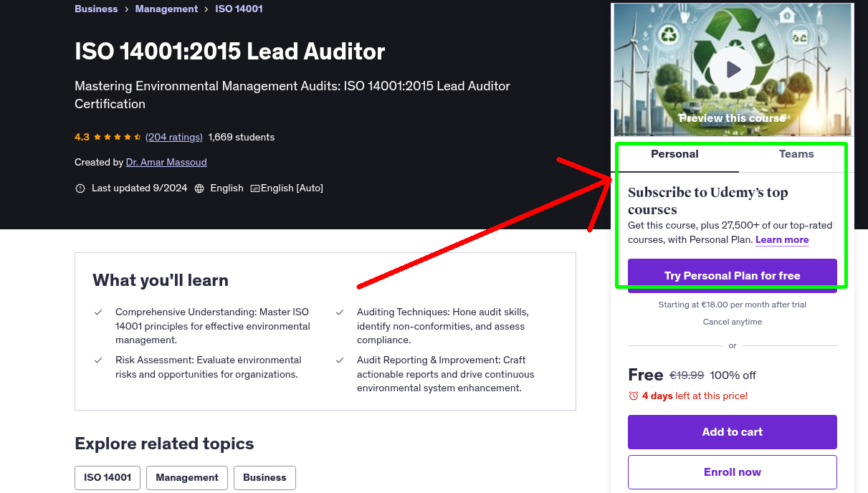This screenshot has width=868, height=493.
Task: Click the English [Auto] captions text
Action: pos(292,188)
